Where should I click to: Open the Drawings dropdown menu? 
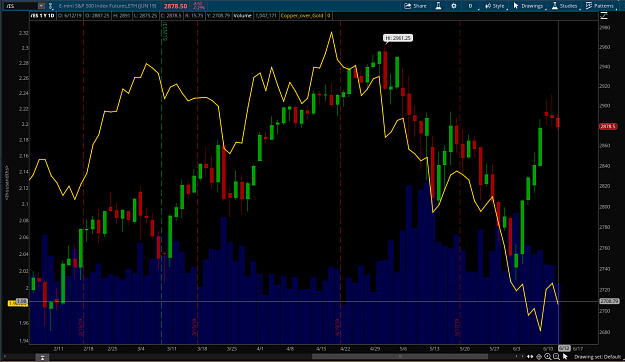529,6
